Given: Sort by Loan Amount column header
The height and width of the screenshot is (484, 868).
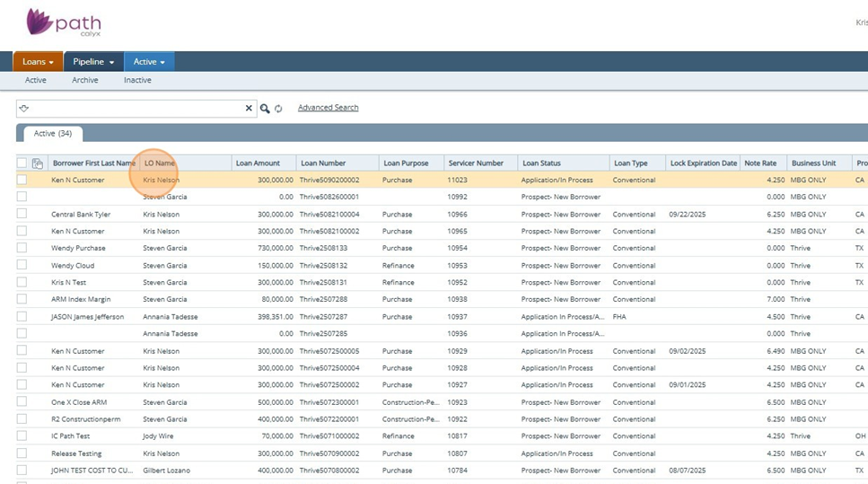Looking at the screenshot, I should [x=257, y=163].
